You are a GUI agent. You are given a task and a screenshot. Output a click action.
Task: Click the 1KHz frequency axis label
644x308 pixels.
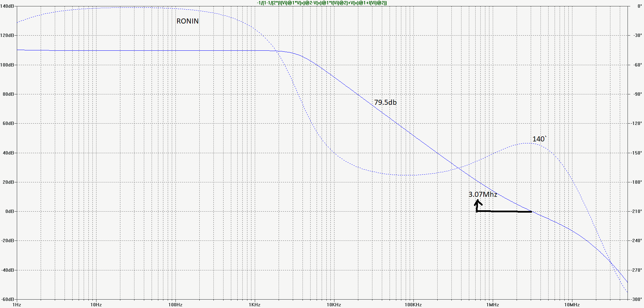pos(255,305)
